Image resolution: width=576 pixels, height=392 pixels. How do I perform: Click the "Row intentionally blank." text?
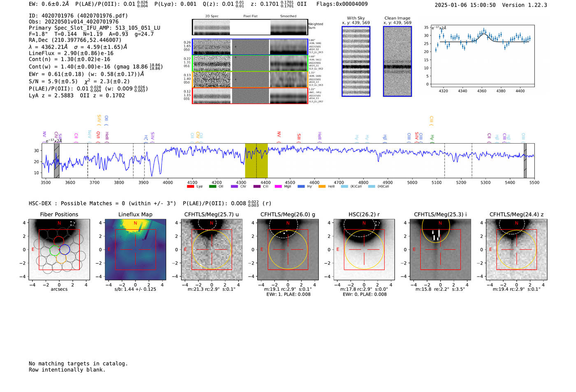tap(67, 370)
